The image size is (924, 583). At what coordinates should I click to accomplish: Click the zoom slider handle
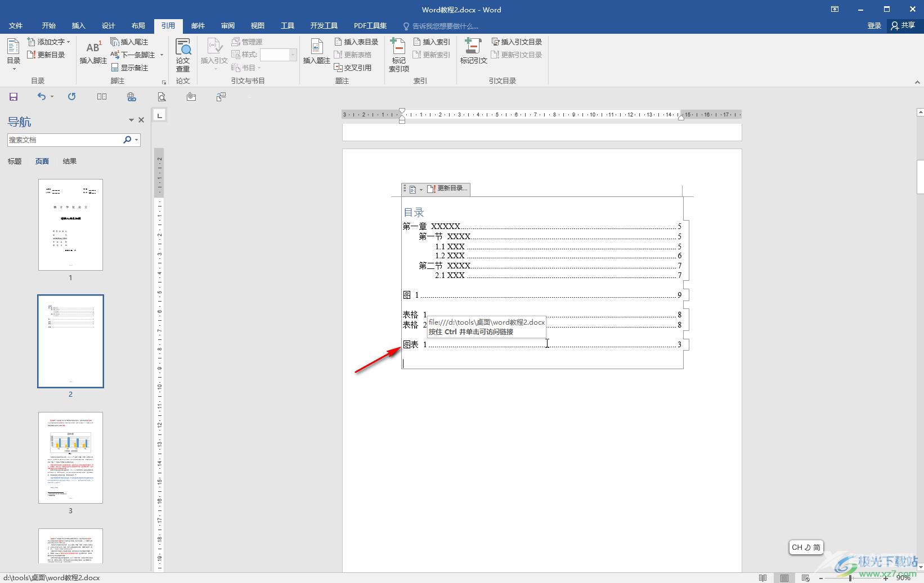click(x=850, y=578)
